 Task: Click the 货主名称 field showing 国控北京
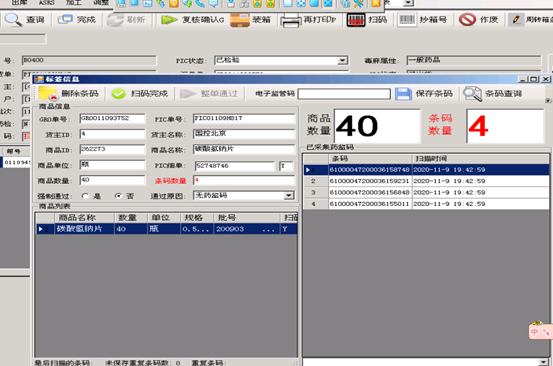(x=244, y=134)
